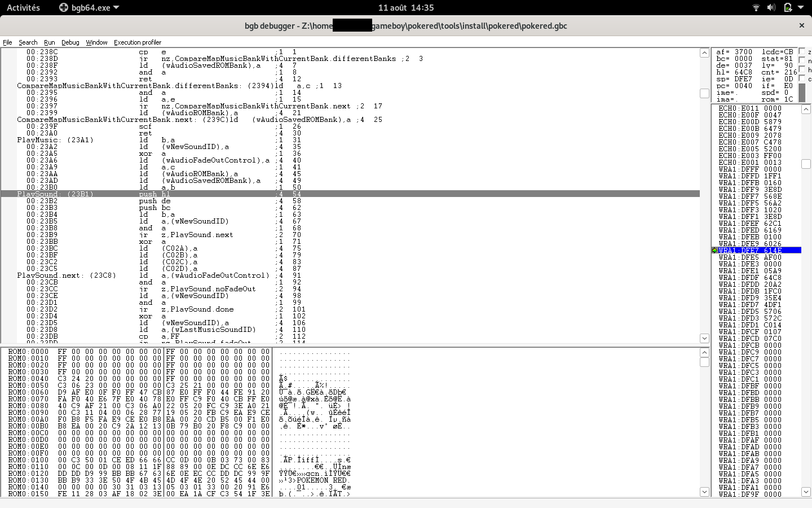Click Activités in the top bar
The height and width of the screenshot is (508, 812).
point(23,7)
